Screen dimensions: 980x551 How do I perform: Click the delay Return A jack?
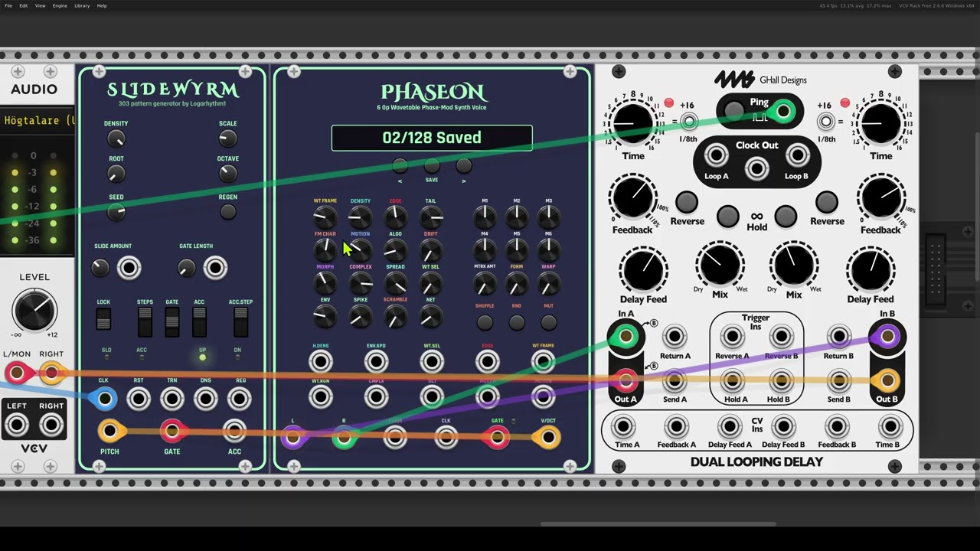tap(675, 337)
